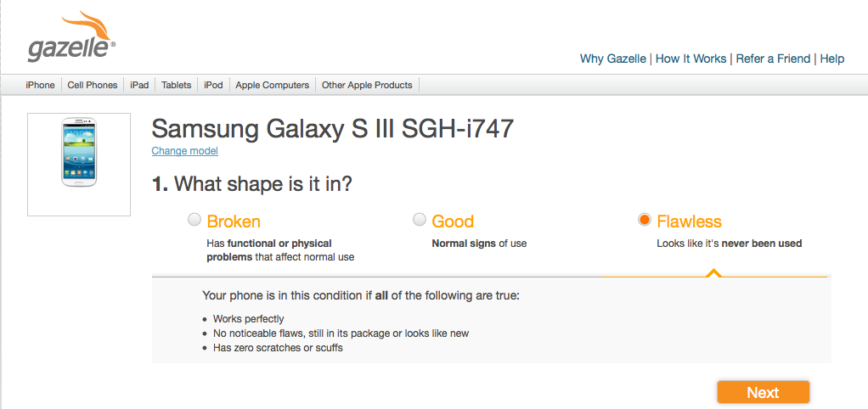
Task: Select the Flawless radio button
Action: click(x=645, y=220)
